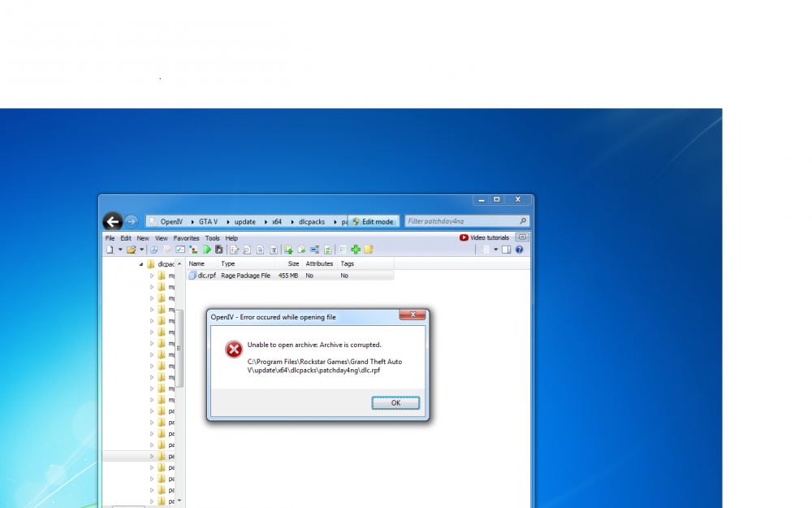Expand breadcrumb arrow after dlcpacks
This screenshot has width=812, height=508.
click(x=335, y=222)
